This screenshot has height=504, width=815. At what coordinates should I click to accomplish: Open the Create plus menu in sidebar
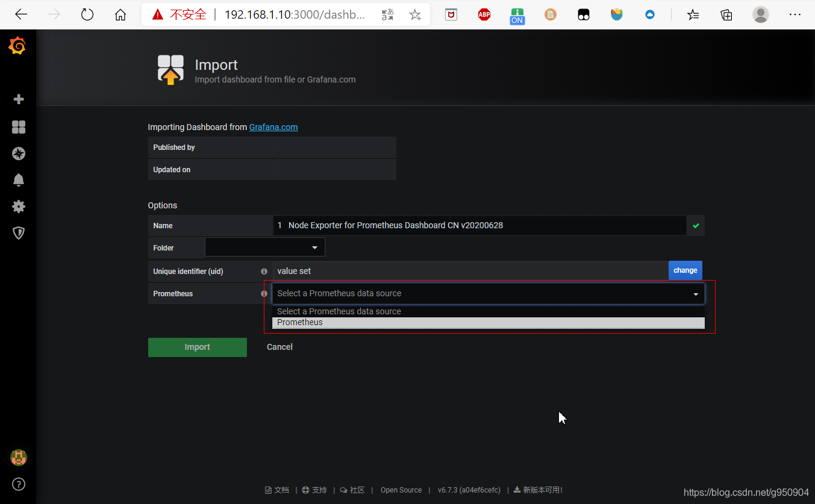pyautogui.click(x=19, y=99)
